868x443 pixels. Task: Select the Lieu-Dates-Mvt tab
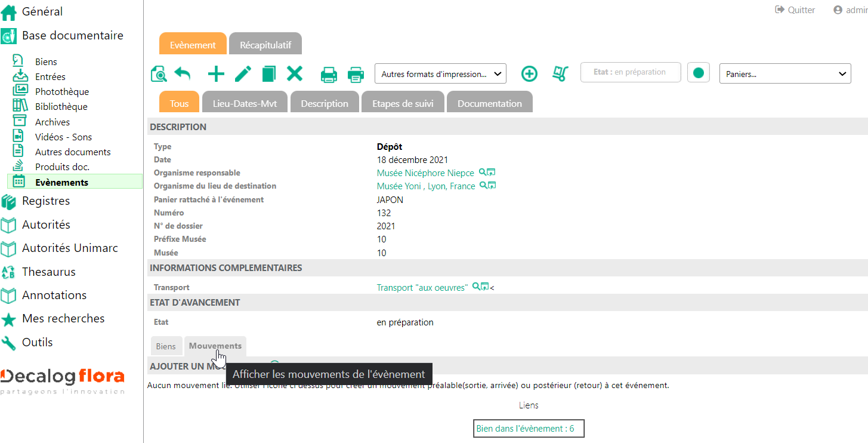pos(245,103)
